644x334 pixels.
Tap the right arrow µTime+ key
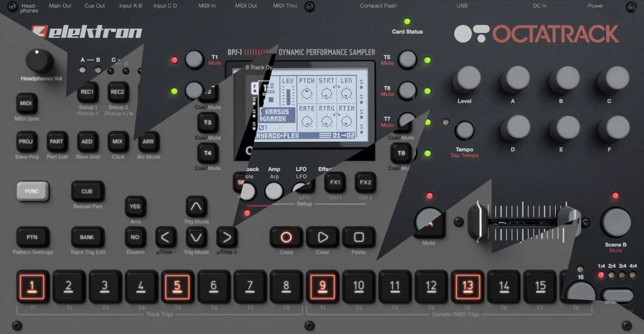tap(227, 237)
